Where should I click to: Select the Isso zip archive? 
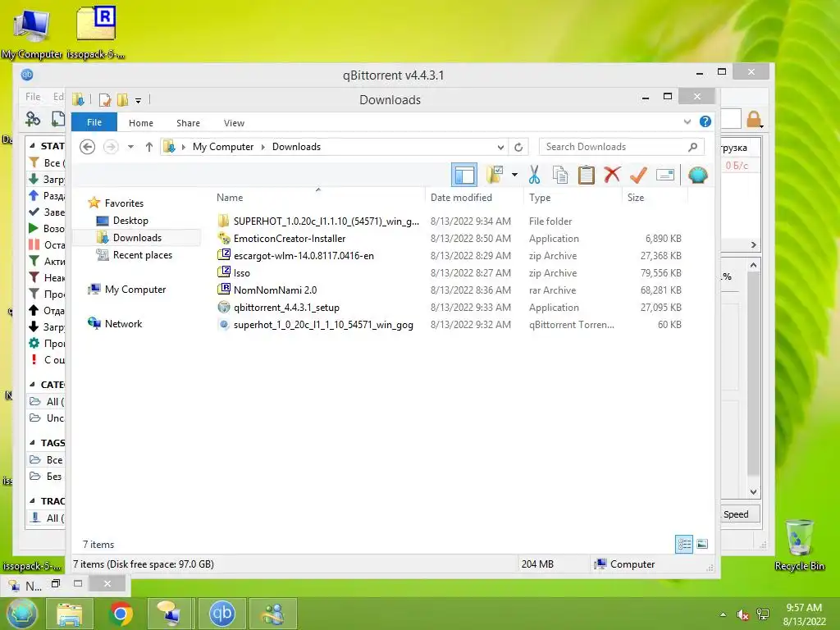click(x=241, y=272)
